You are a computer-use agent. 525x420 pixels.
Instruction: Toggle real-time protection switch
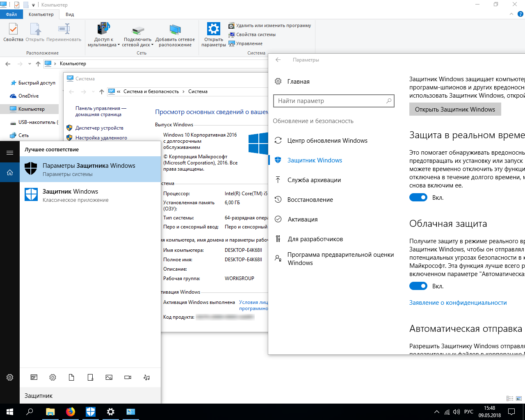pyautogui.click(x=418, y=198)
